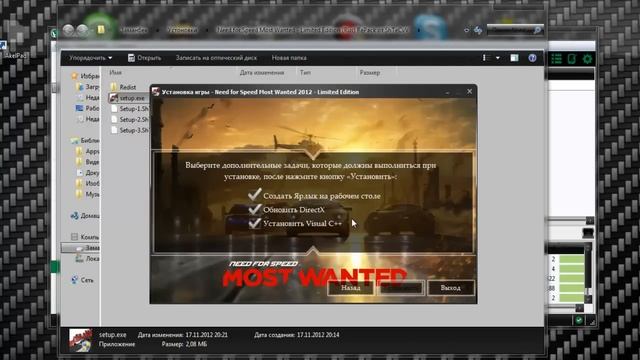The height and width of the screenshot is (360, 640).
Task: Tick the desktop shortcut (Ярлык) checkbox
Action: click(x=255, y=195)
